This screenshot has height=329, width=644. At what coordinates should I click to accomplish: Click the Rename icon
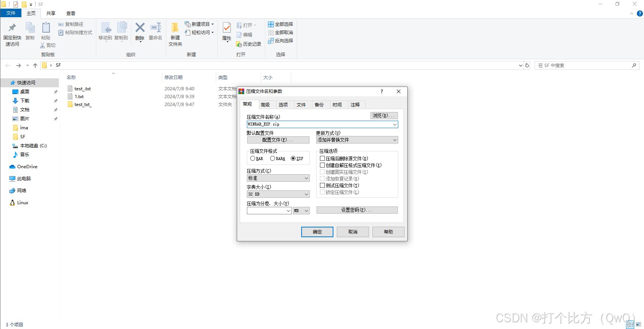155,27
